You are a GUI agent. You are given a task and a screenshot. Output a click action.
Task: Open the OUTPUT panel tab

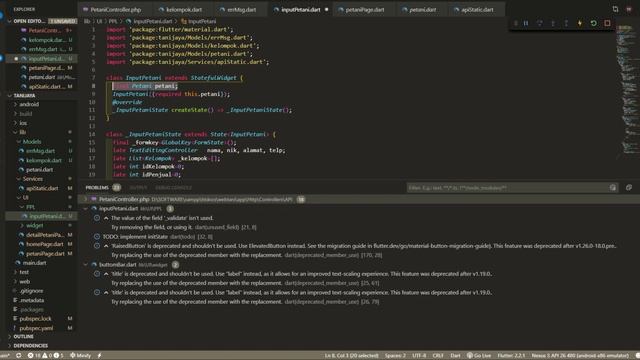tap(138, 188)
